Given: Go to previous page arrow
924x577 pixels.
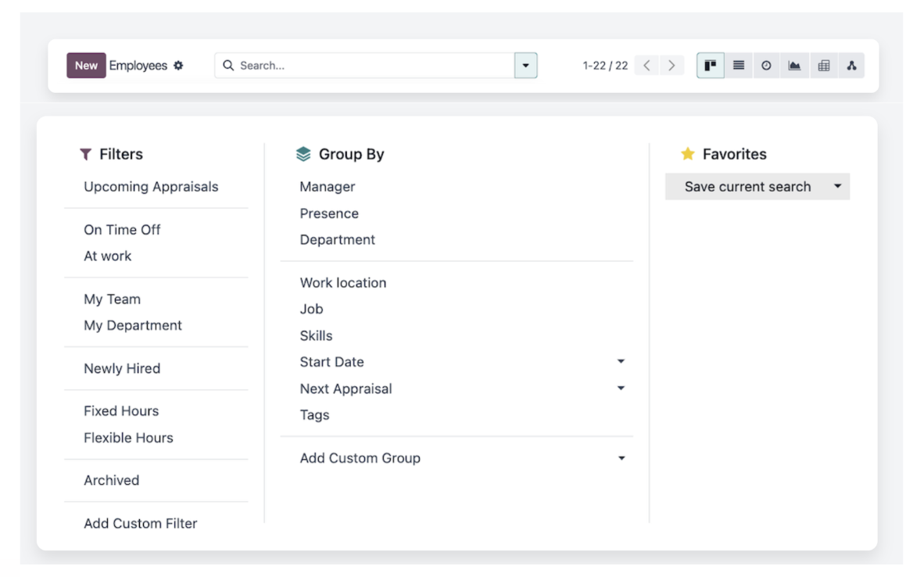Looking at the screenshot, I should (646, 66).
